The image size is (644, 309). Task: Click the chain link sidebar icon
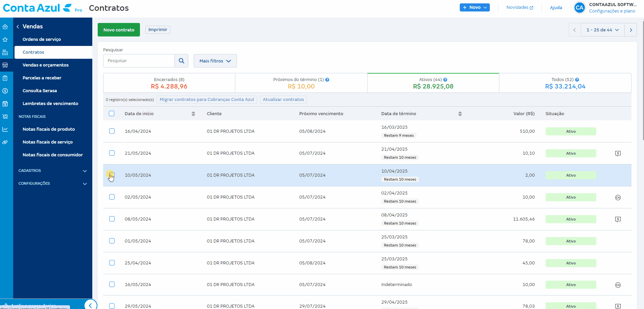point(5,142)
